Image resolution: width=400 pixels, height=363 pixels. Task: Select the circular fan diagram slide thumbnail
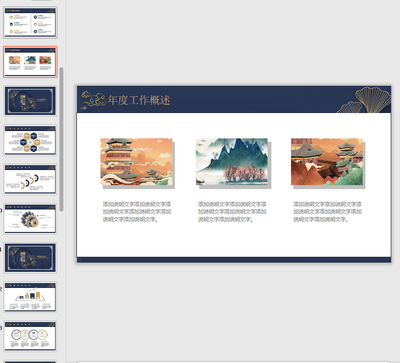30,219
